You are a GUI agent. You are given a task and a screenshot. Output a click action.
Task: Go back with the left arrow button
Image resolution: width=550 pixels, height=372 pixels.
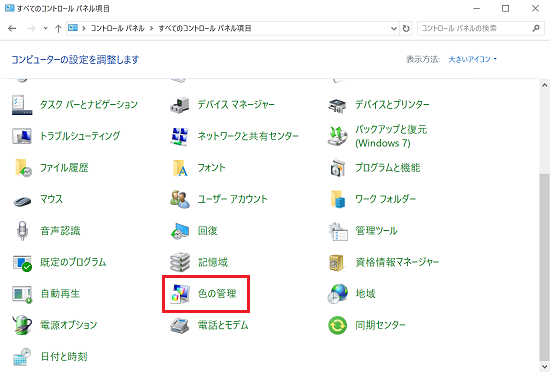[x=12, y=28]
